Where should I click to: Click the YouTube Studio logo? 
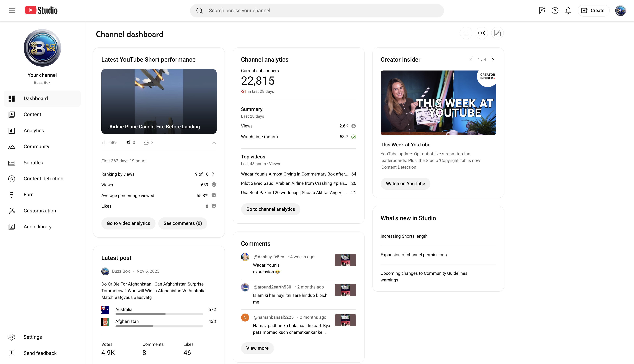click(41, 10)
